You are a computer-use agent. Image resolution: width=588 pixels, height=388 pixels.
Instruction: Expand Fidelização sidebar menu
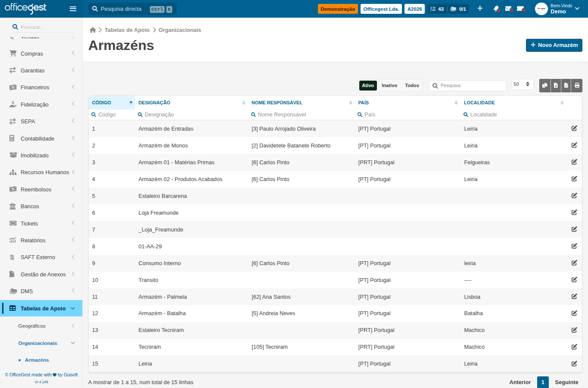pos(41,104)
